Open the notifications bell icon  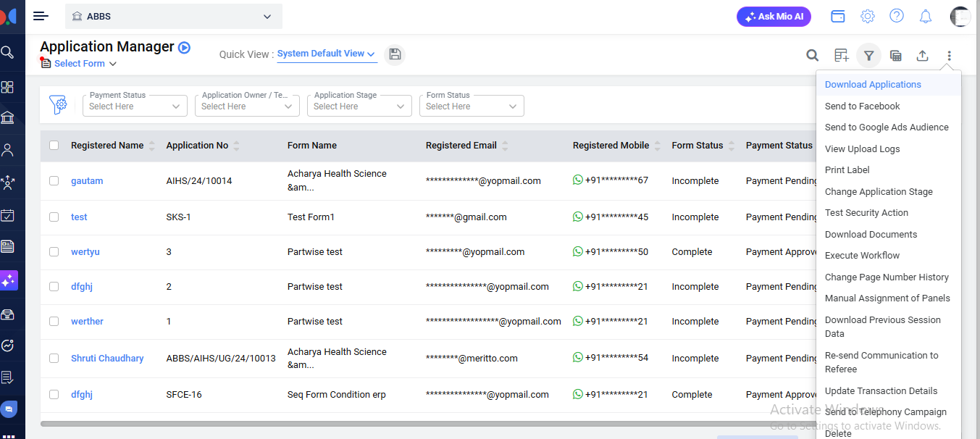pyautogui.click(x=925, y=16)
